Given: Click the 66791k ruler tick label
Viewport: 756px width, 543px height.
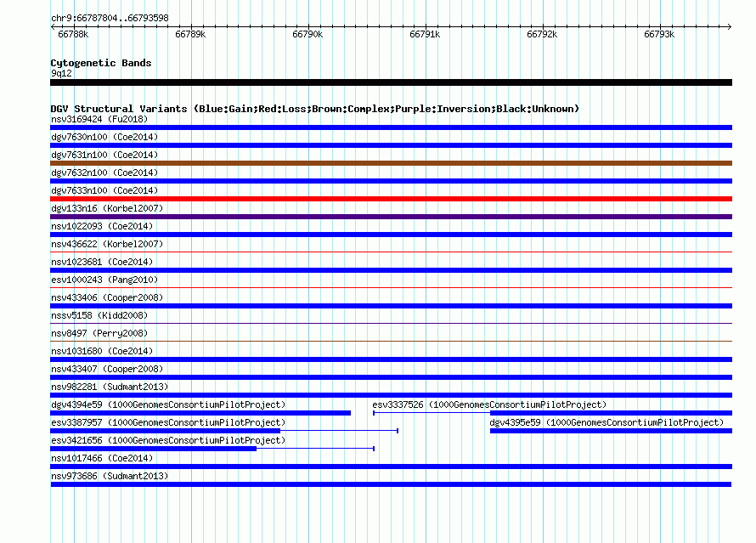Looking at the screenshot, I should (x=425, y=34).
